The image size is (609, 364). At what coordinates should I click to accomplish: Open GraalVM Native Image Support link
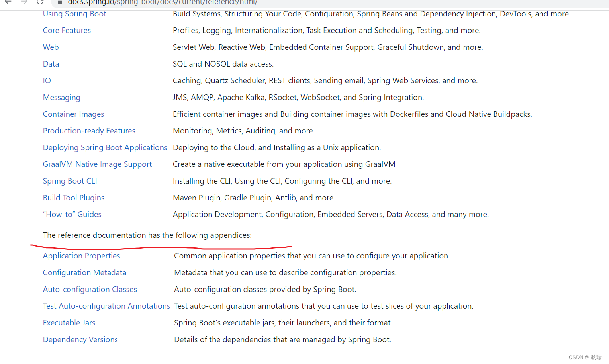(x=97, y=164)
